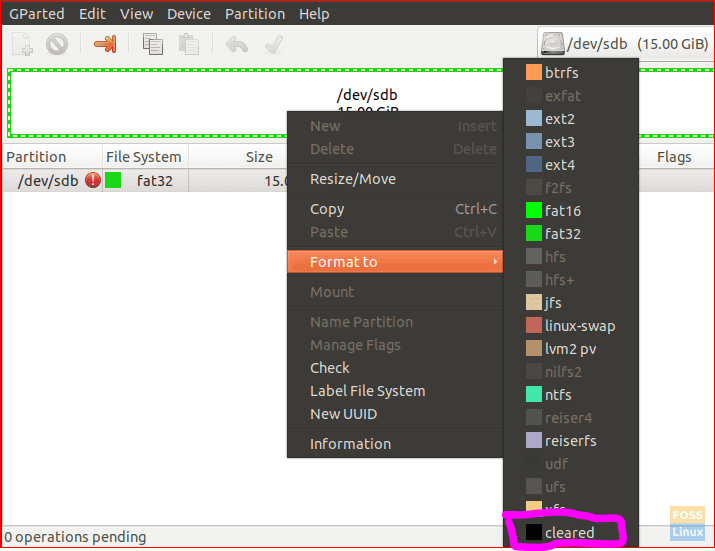Click the Flags column header

coord(676,156)
